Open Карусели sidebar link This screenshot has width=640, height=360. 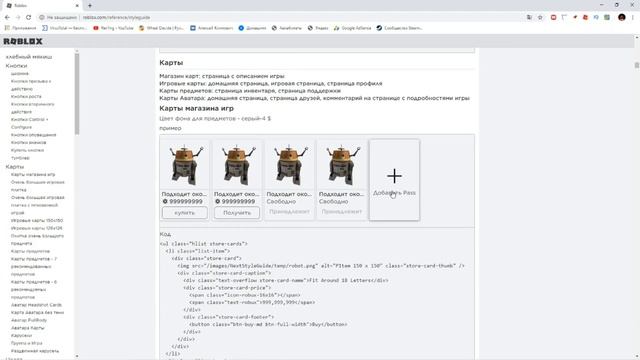(x=21, y=336)
